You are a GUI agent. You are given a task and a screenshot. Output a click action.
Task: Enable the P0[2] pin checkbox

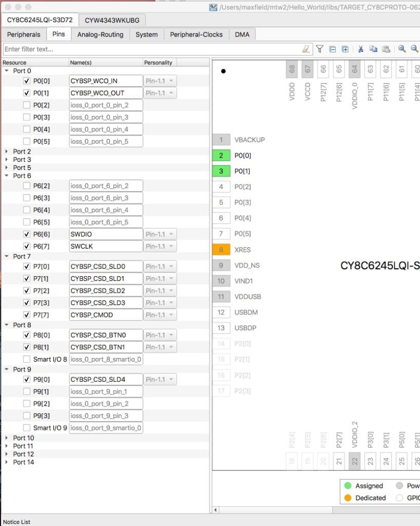click(27, 105)
